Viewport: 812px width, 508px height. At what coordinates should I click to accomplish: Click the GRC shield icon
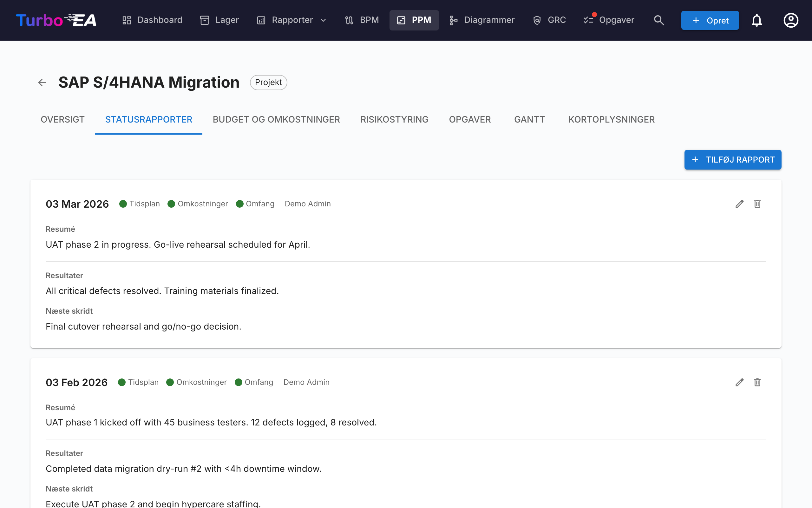click(537, 20)
